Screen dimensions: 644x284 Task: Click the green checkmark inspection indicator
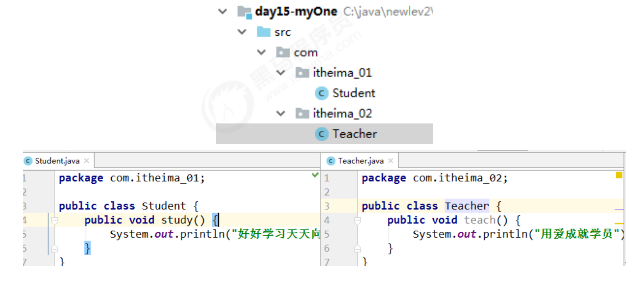point(315,175)
